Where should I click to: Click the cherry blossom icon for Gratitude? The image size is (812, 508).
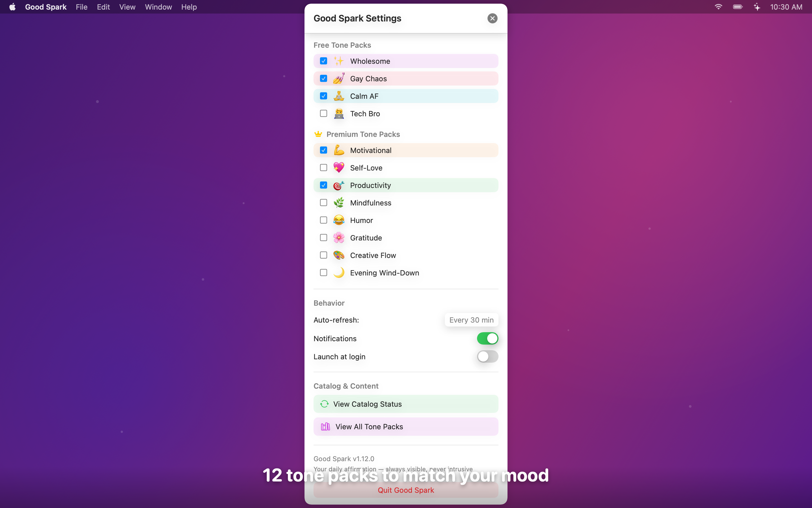point(339,238)
